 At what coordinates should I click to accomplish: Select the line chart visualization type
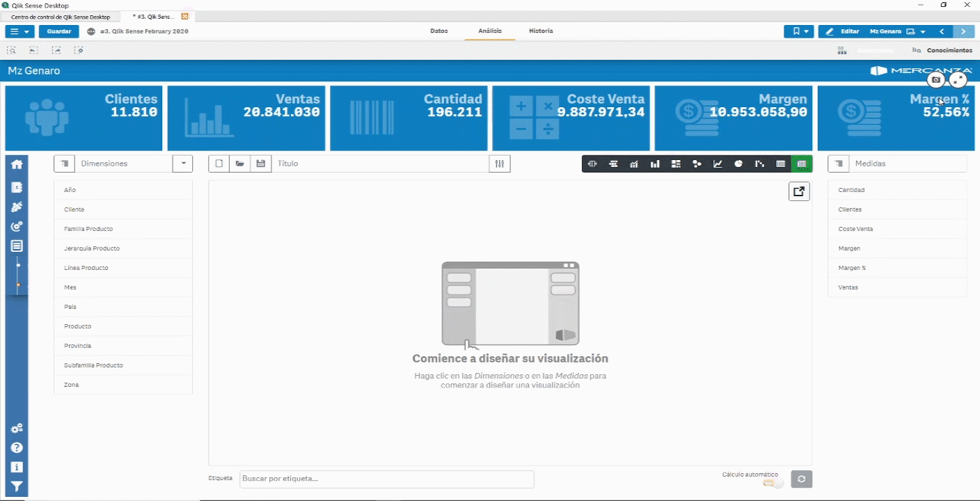pos(718,164)
